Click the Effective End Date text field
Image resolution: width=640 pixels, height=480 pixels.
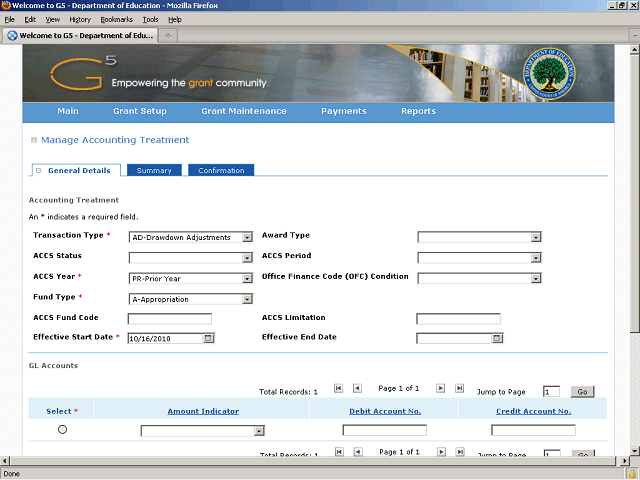click(x=454, y=338)
